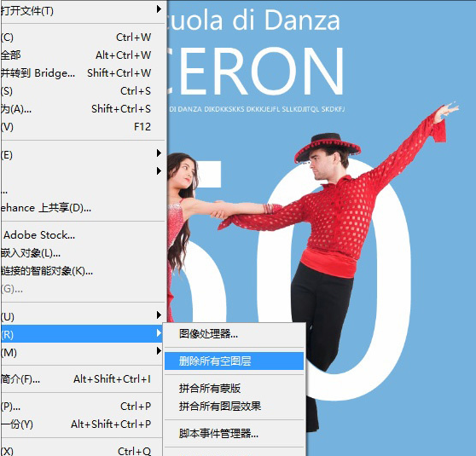Open the 打开文件(T) submenu
Screen dimensions: 476x456
[x=83, y=11]
